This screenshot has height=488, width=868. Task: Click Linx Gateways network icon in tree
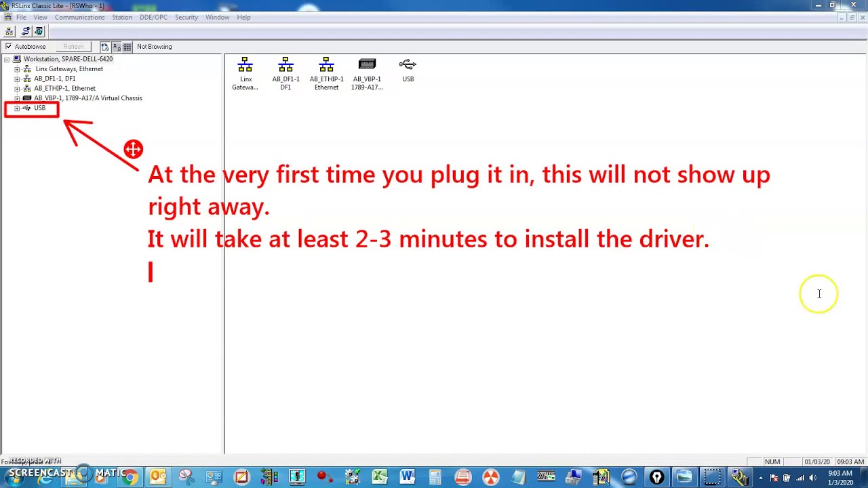coord(27,68)
